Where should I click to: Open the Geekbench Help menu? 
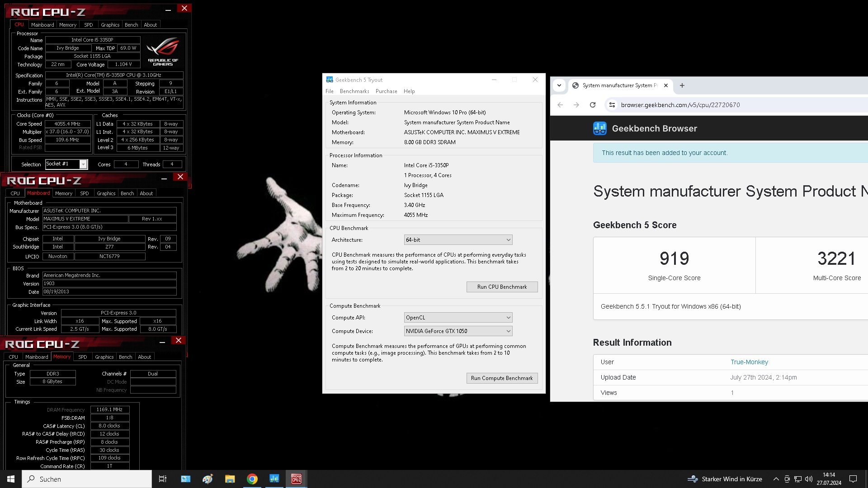(x=409, y=91)
